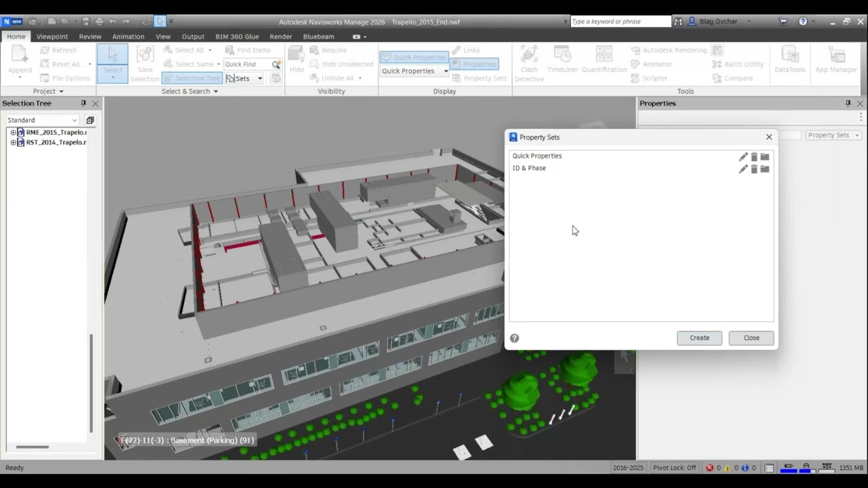Pin the Properties panel
This screenshot has height=488, width=868.
[x=848, y=103]
